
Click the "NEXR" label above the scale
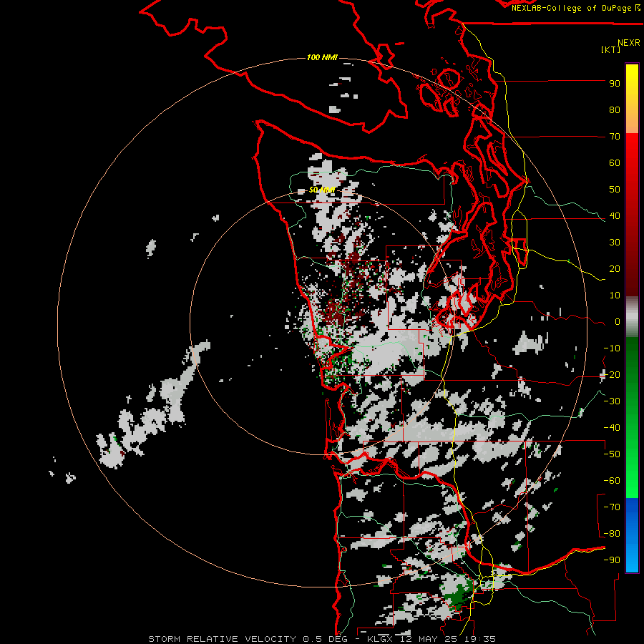click(628, 43)
